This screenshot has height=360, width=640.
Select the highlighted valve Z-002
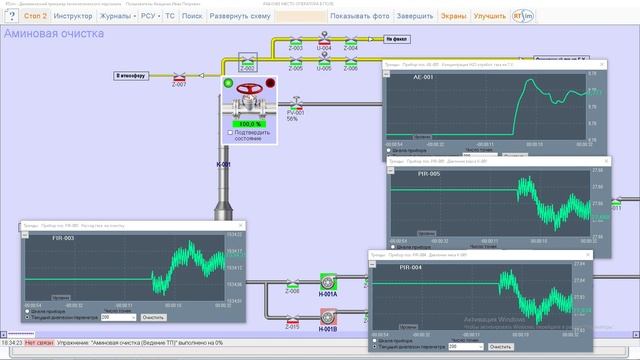[247, 62]
